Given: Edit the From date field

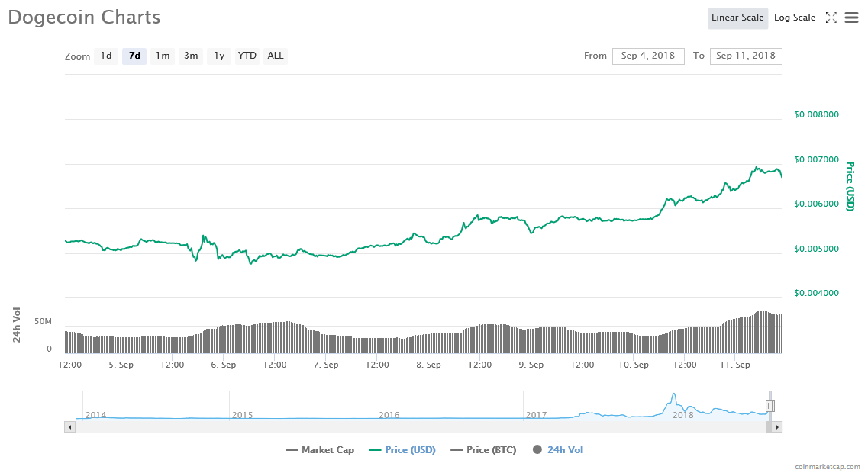Looking at the screenshot, I should click(x=648, y=56).
